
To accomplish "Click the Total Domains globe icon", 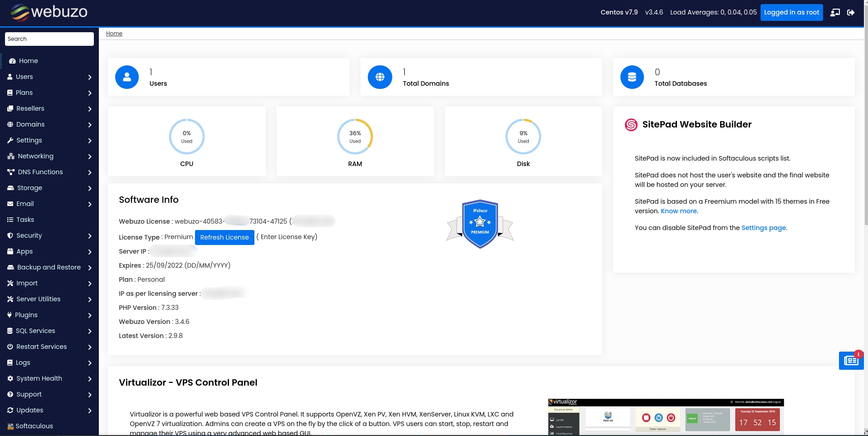I will tap(380, 77).
